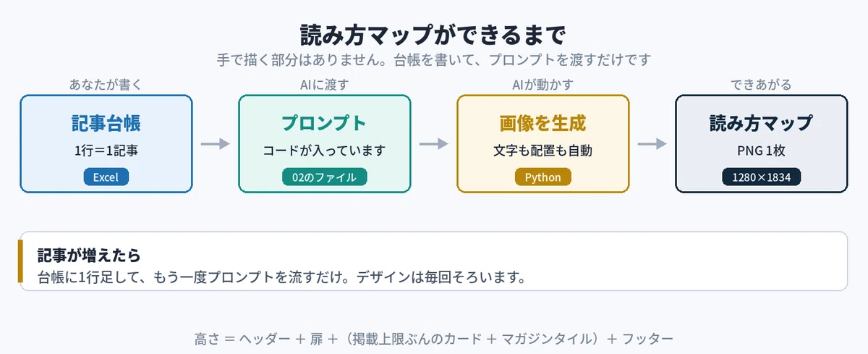Screen dimensions: 868x354
Task: Click the 高さ formula footer text
Action: point(434,339)
